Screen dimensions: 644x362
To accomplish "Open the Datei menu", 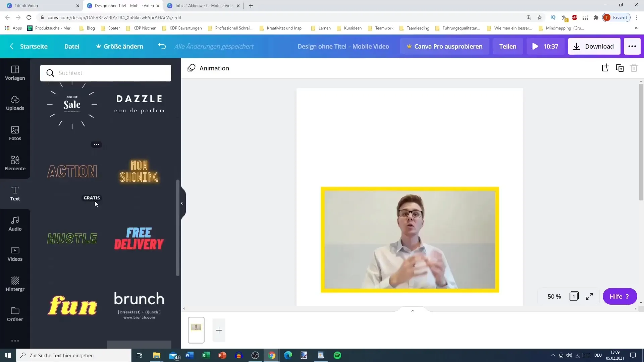I will (72, 46).
